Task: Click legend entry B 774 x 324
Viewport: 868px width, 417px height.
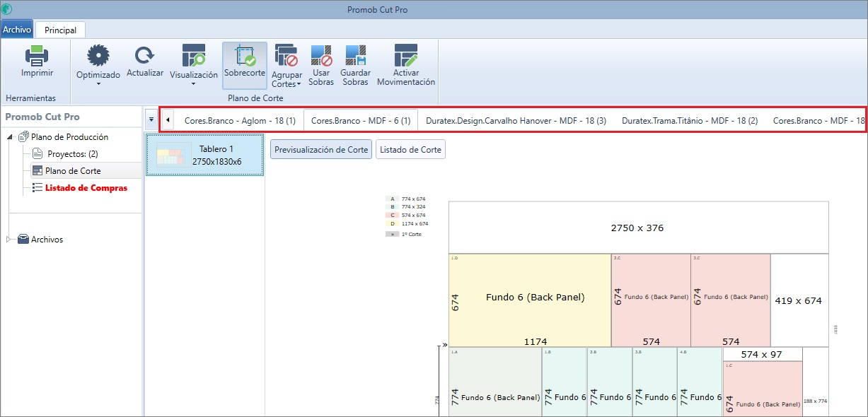Action: click(x=407, y=207)
